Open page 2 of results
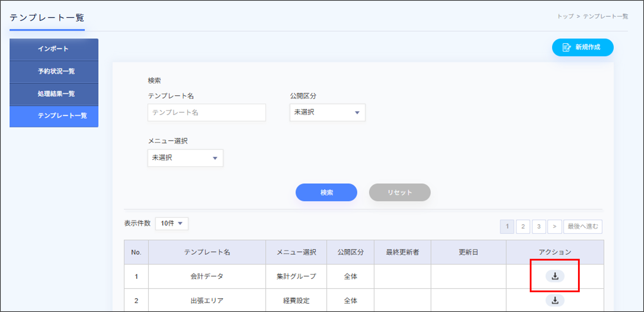Viewport: 644px width, 312px height. point(523,227)
